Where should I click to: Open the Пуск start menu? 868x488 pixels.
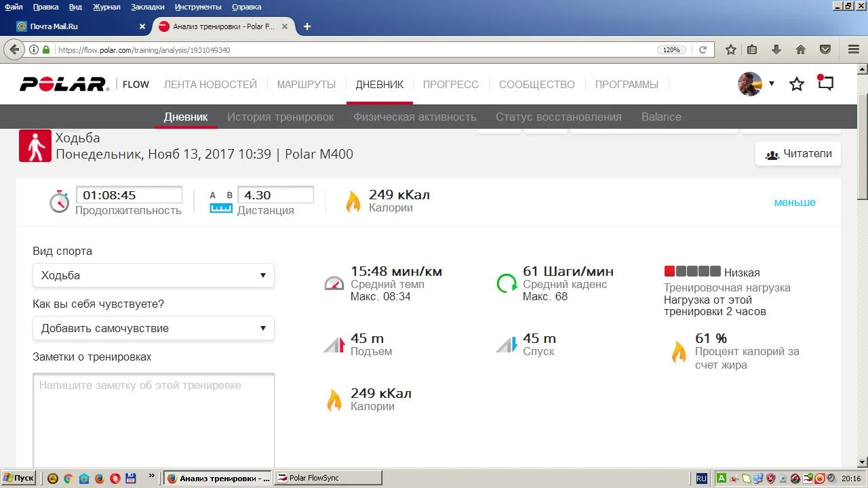coord(18,478)
